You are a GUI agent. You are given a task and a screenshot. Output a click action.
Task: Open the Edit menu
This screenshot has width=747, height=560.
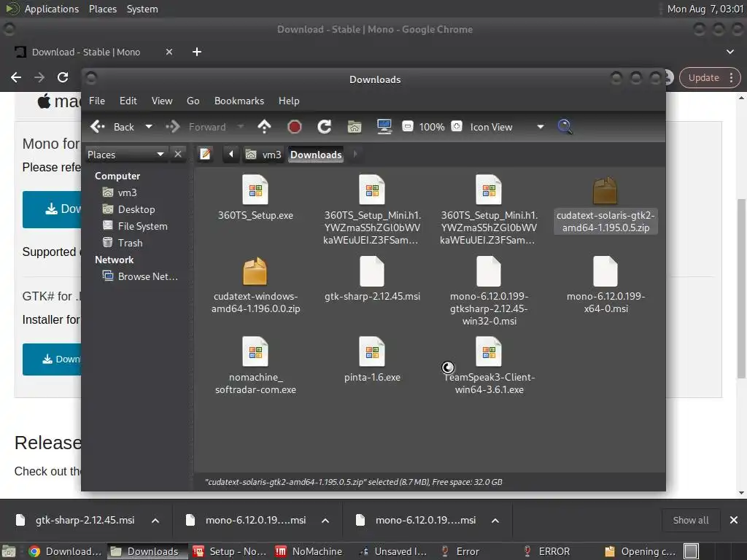point(128,101)
